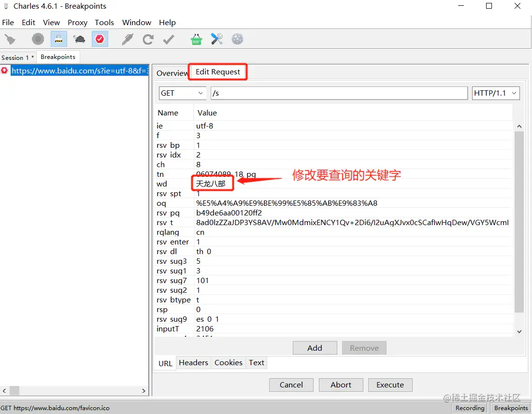Open the HTTP/1.1 version dropdown

[x=496, y=93]
